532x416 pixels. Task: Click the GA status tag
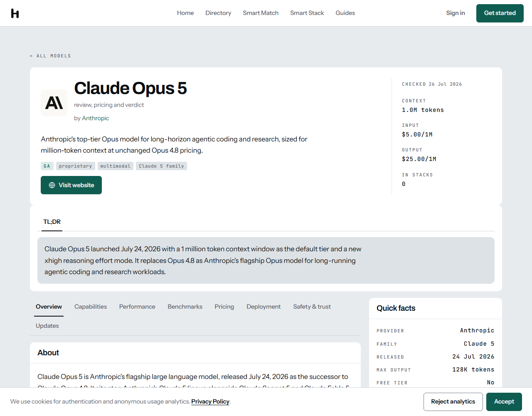(x=47, y=166)
